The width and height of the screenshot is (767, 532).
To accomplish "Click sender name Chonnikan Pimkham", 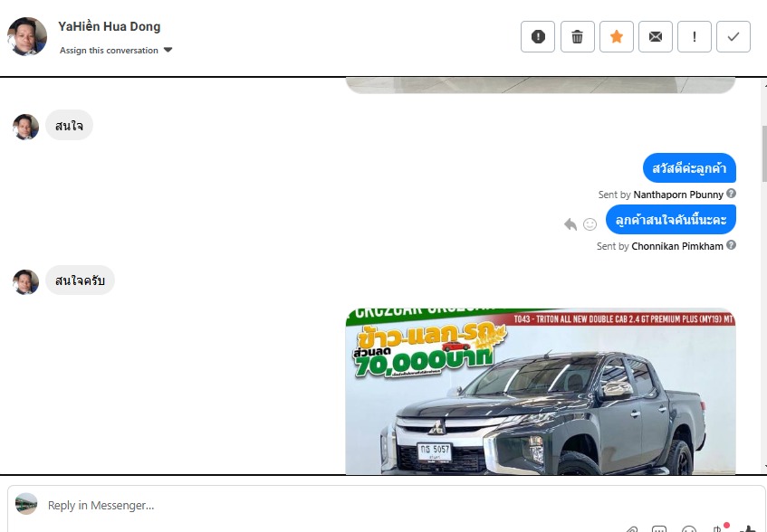I will [677, 246].
